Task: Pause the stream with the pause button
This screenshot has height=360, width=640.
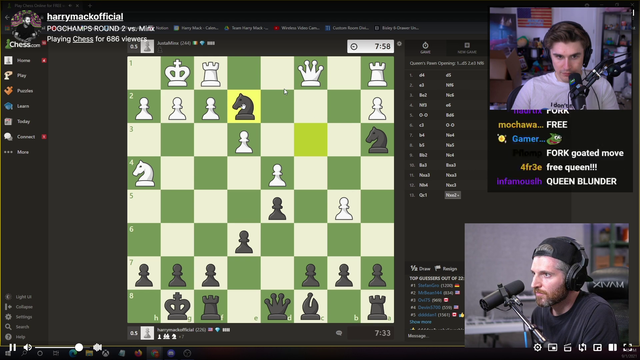Action: (13, 347)
